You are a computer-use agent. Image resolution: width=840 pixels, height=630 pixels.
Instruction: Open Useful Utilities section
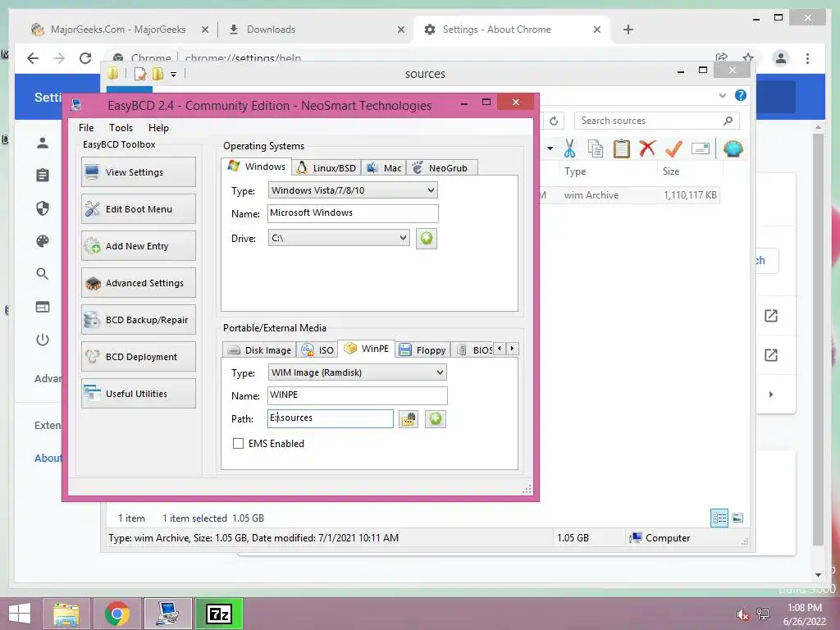(x=138, y=394)
